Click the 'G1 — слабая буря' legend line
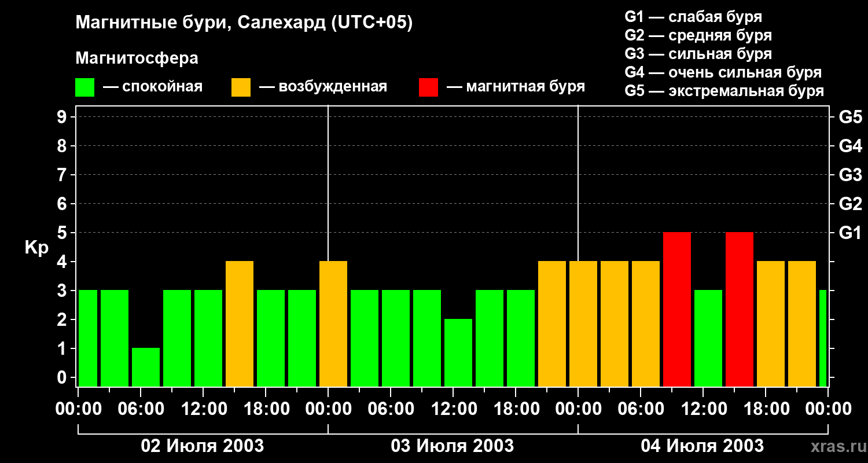Viewport: 868px width, 463px height. pos(693,17)
